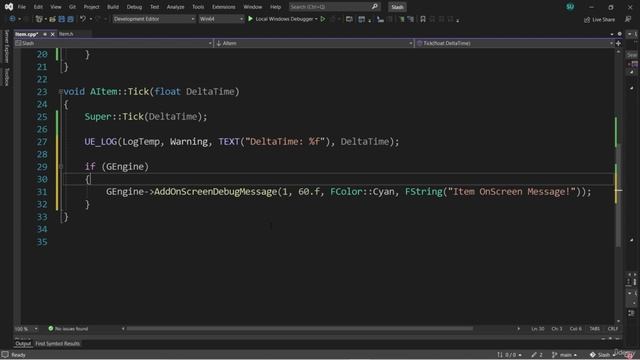Open the Live Share icon
Screen dimensions: 640x360
[x=587, y=20]
